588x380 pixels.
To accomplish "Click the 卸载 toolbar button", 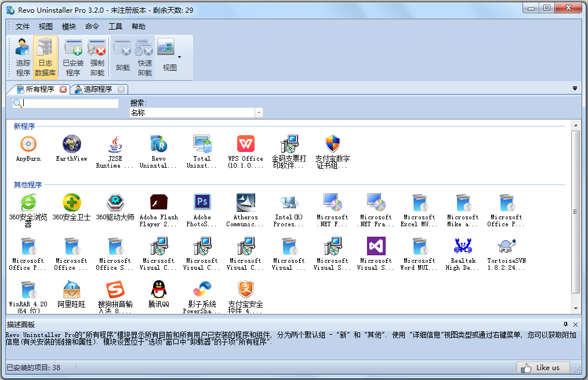I will tap(122, 57).
